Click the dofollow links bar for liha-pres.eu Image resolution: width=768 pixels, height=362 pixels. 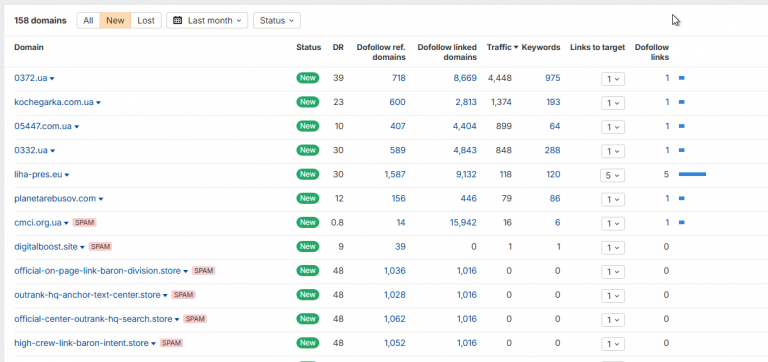[692, 174]
